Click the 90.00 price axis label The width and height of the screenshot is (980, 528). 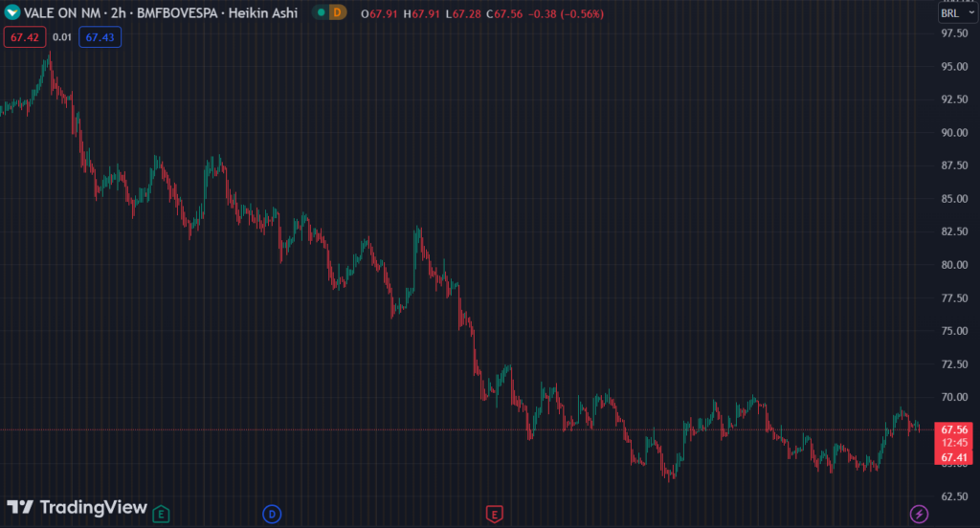coord(954,132)
